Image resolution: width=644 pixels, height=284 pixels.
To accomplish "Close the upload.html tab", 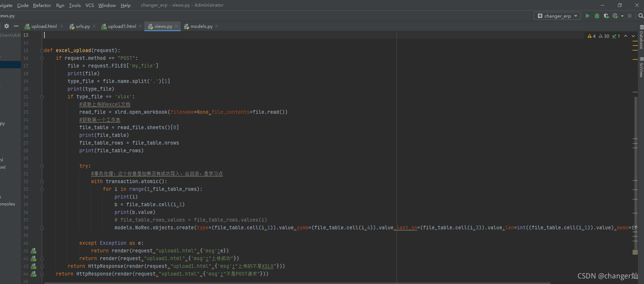I will pyautogui.click(x=62, y=26).
